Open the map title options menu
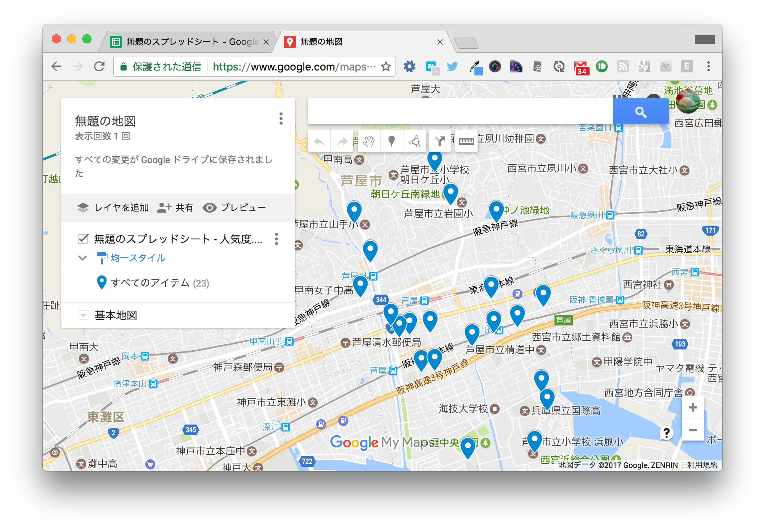765x532 pixels. click(x=281, y=119)
